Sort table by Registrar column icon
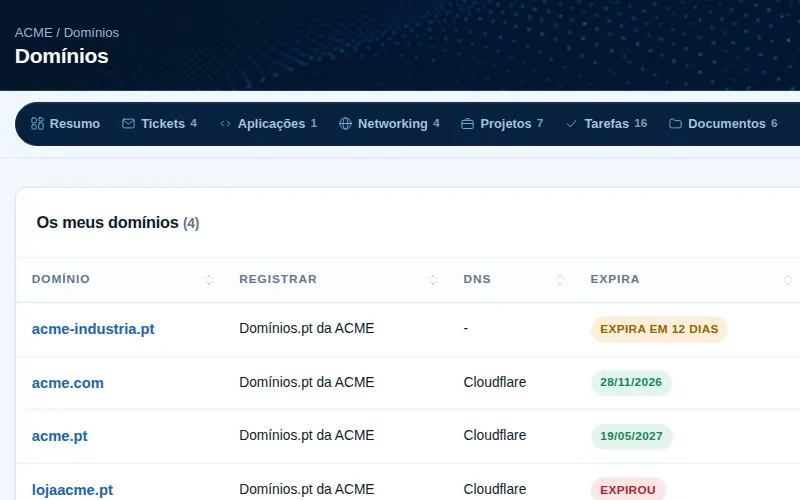The height and width of the screenshot is (500, 800). pos(433,280)
